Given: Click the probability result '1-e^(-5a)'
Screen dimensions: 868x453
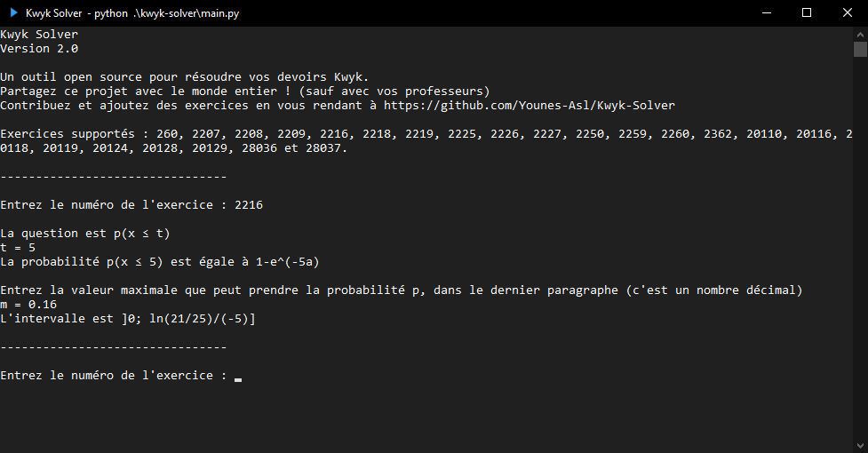Looking at the screenshot, I should click(287, 262).
